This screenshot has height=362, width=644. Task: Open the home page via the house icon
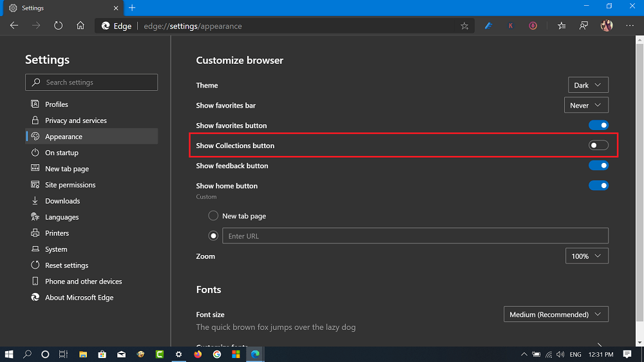(x=80, y=26)
